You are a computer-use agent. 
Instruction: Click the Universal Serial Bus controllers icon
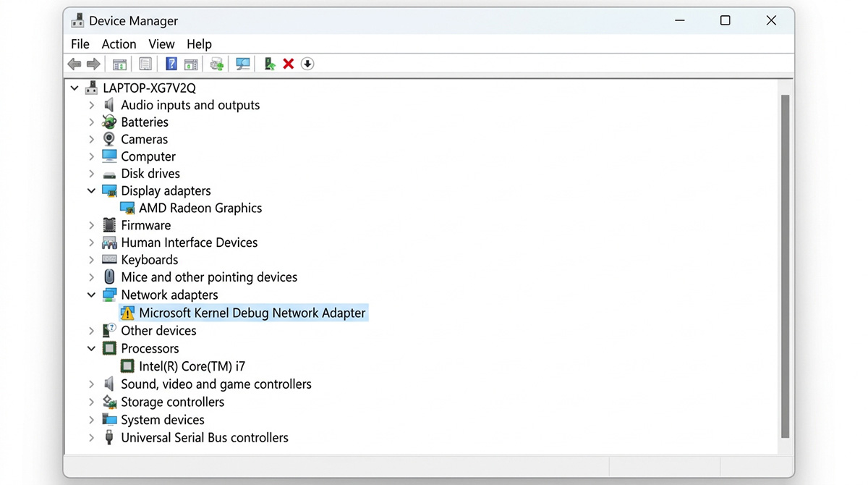click(109, 437)
